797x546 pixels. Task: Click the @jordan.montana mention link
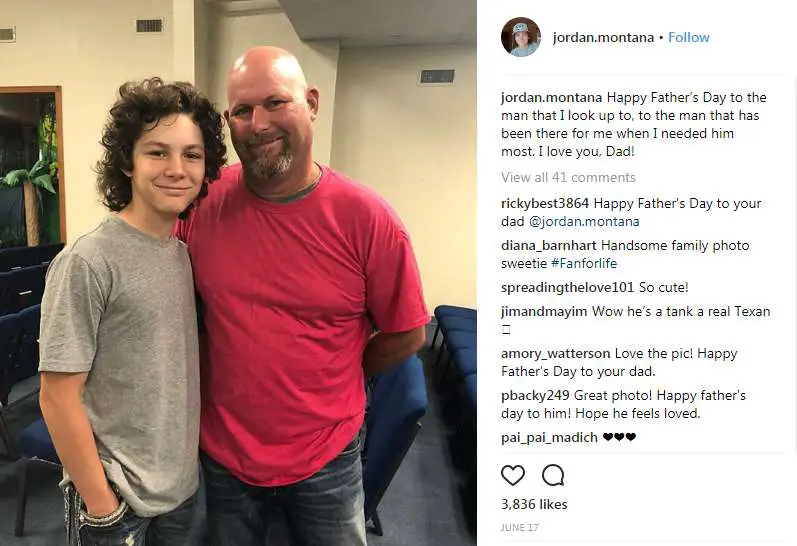click(x=584, y=222)
